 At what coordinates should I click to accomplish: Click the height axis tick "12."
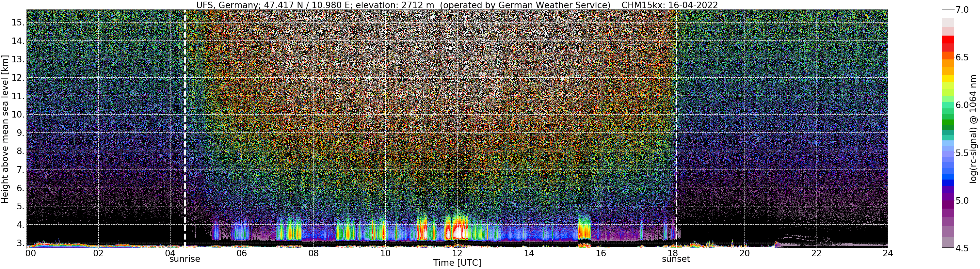[18, 78]
